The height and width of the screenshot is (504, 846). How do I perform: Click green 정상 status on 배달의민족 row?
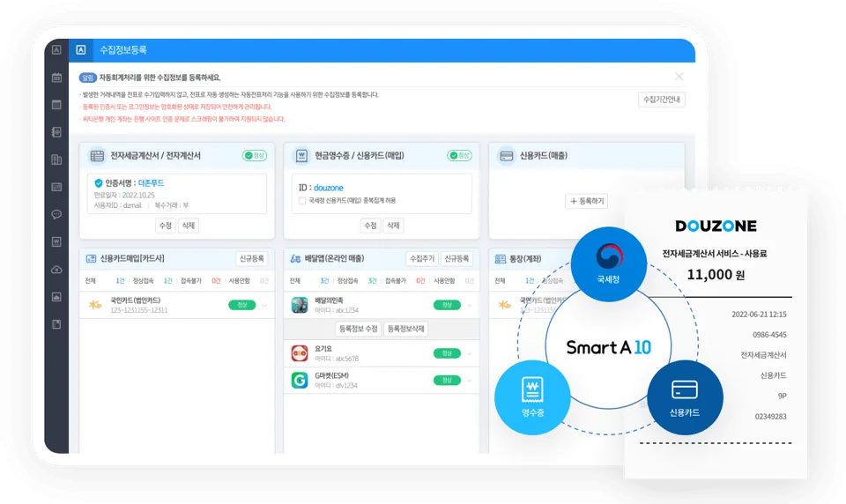447,306
